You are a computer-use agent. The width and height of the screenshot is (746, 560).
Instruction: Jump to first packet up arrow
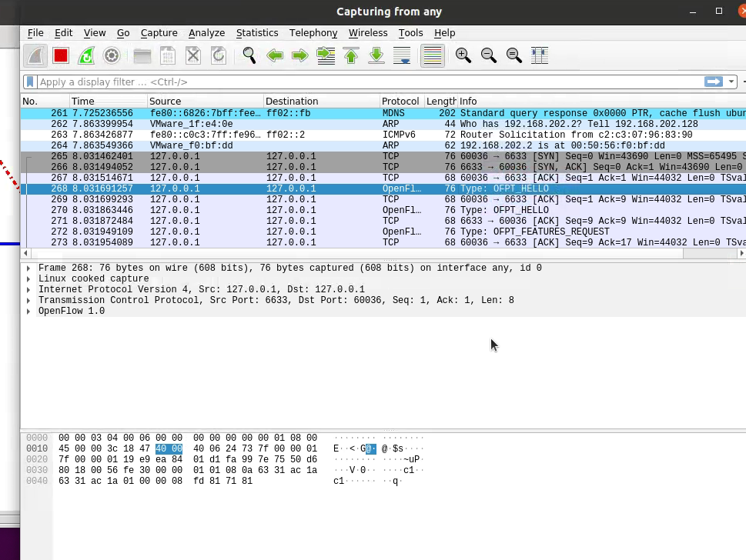(x=351, y=55)
